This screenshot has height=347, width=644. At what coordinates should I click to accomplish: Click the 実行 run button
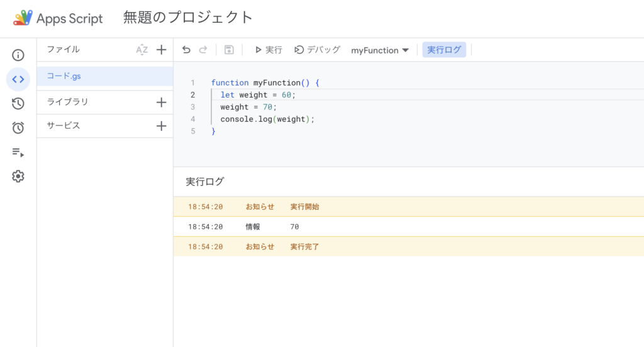[269, 50]
